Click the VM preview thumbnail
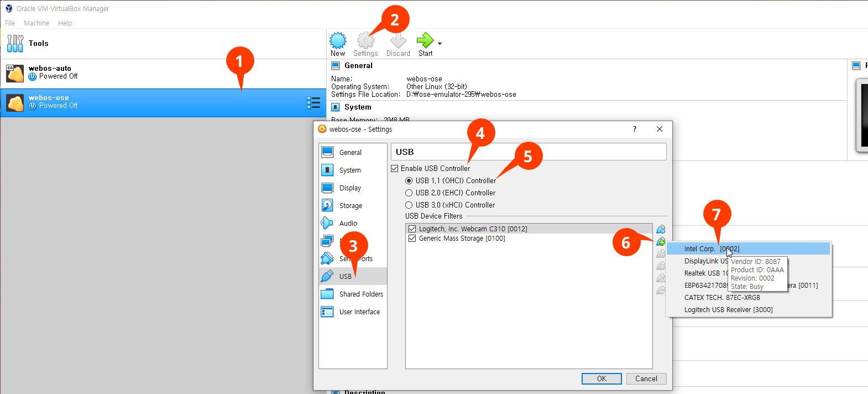Viewport: 868px width, 394px height. pyautogui.click(x=862, y=115)
